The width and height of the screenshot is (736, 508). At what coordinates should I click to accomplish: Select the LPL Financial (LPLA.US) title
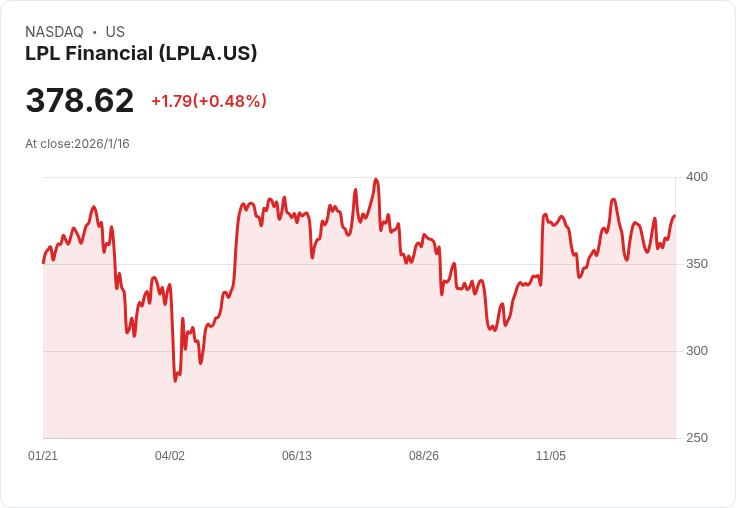tap(141, 53)
